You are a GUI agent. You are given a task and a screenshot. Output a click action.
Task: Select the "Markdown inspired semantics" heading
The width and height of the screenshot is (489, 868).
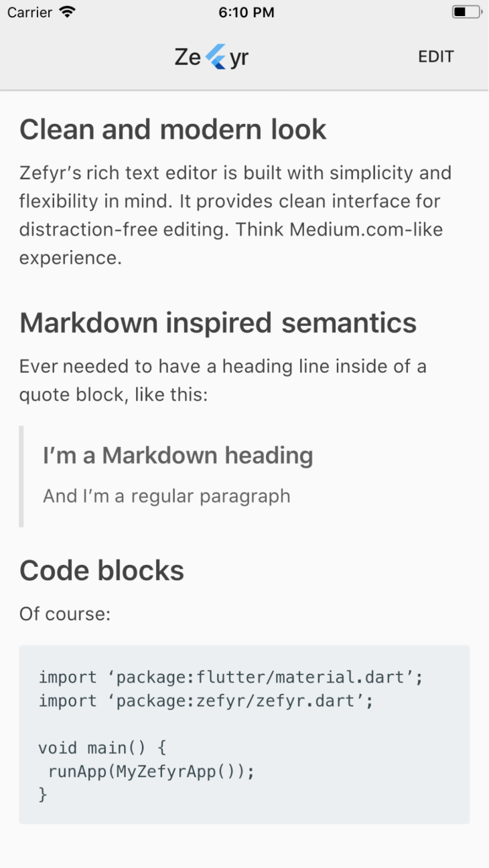coord(218,323)
